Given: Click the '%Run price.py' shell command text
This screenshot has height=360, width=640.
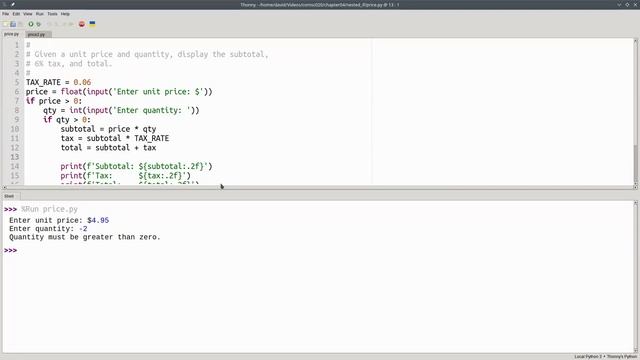Looking at the screenshot, I should [x=49, y=209].
